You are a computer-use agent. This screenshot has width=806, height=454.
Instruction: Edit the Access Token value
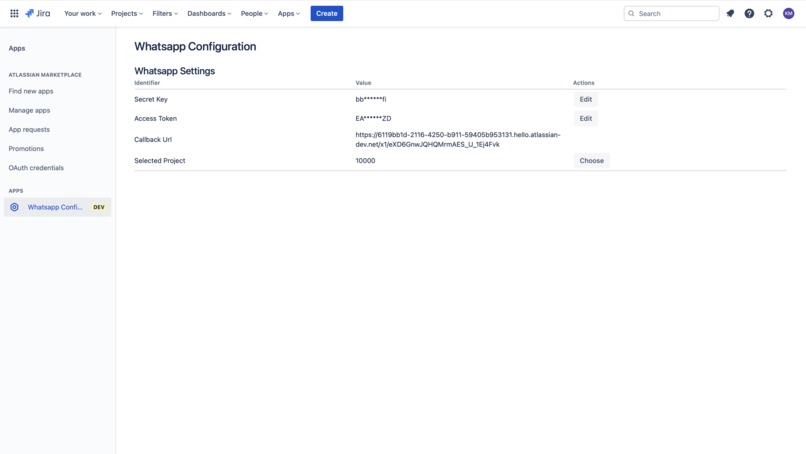point(585,118)
